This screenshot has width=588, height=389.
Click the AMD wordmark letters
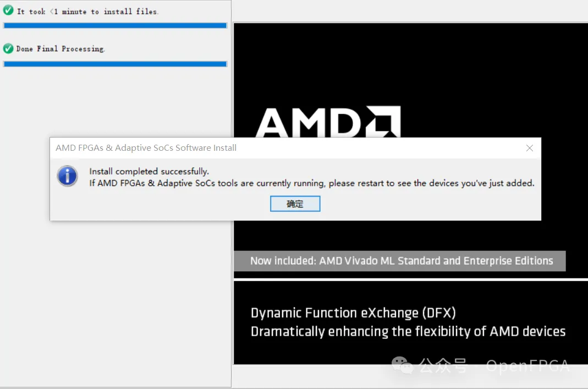308,123
